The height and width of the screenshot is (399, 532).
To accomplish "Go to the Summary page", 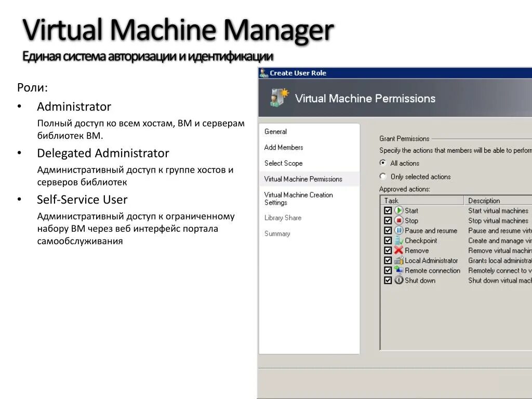I will click(x=277, y=233).
